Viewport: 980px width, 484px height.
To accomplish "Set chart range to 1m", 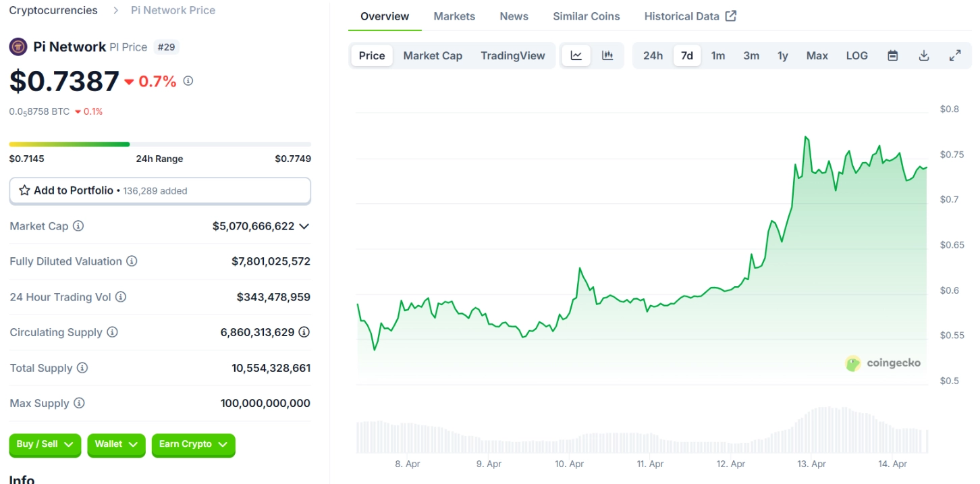I will pos(718,55).
